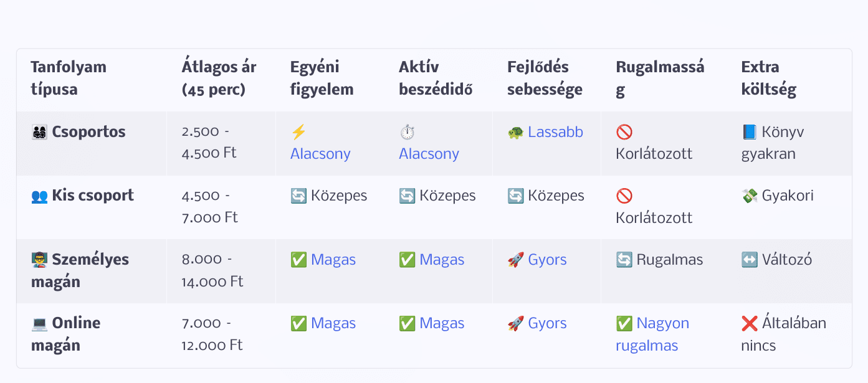Click the Gyors link in Online magán row

(x=547, y=323)
